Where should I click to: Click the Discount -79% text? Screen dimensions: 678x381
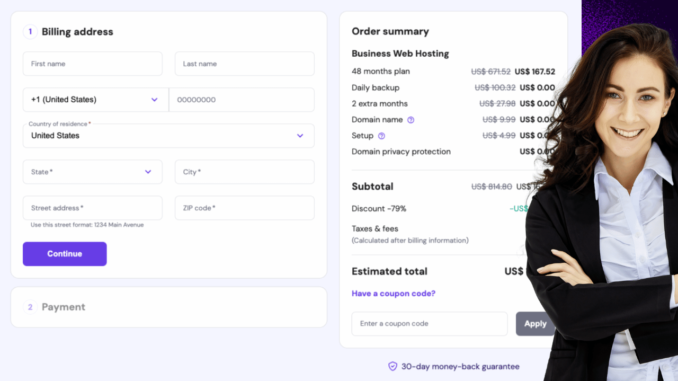click(379, 208)
